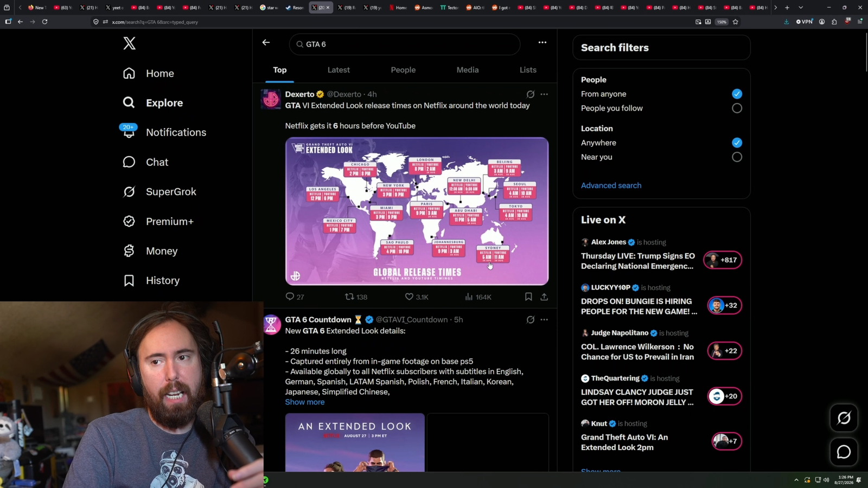Go back using the search page arrow
The image size is (868, 488).
tap(266, 42)
